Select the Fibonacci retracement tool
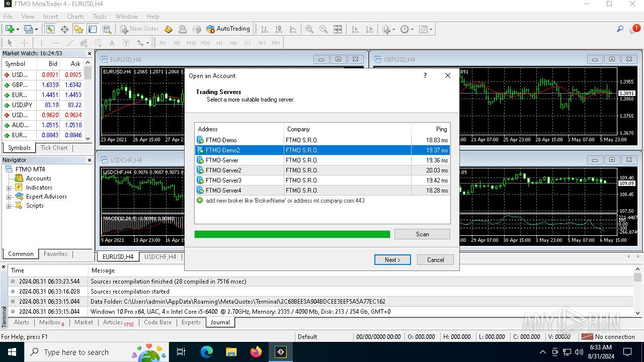This screenshot has height=362, width=644. [98, 43]
